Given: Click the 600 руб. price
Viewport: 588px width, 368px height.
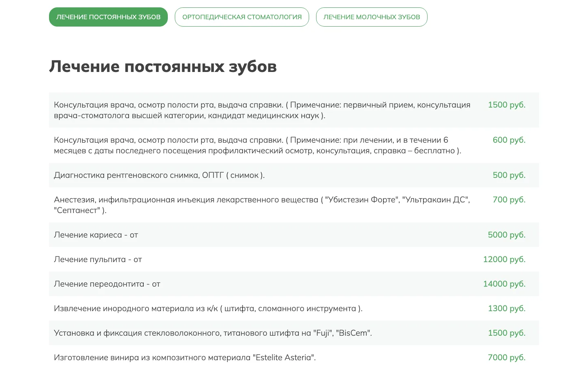Looking at the screenshot, I should point(509,140).
